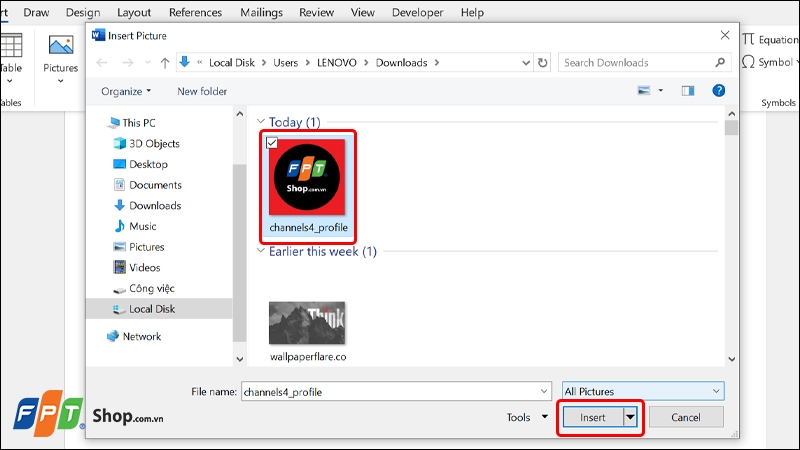
Task: Open the Tools dropdown
Action: 527,417
